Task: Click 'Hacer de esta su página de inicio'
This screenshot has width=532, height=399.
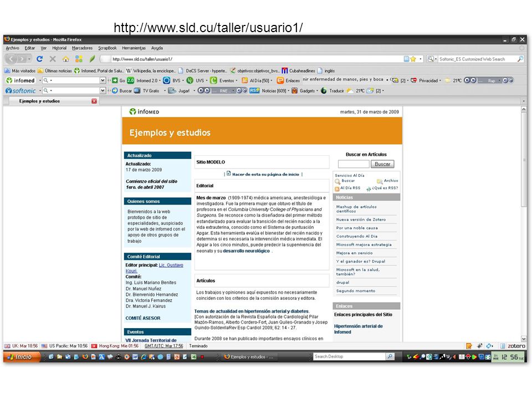Action: pos(265,174)
